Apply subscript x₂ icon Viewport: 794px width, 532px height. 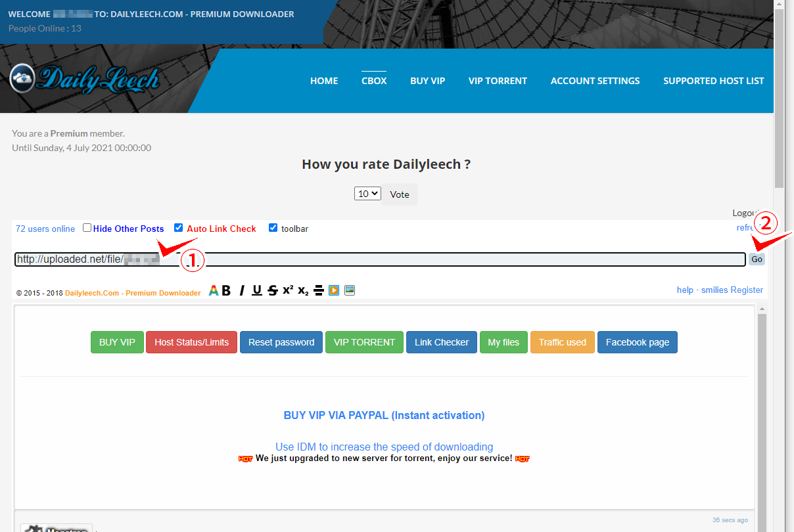tap(303, 290)
